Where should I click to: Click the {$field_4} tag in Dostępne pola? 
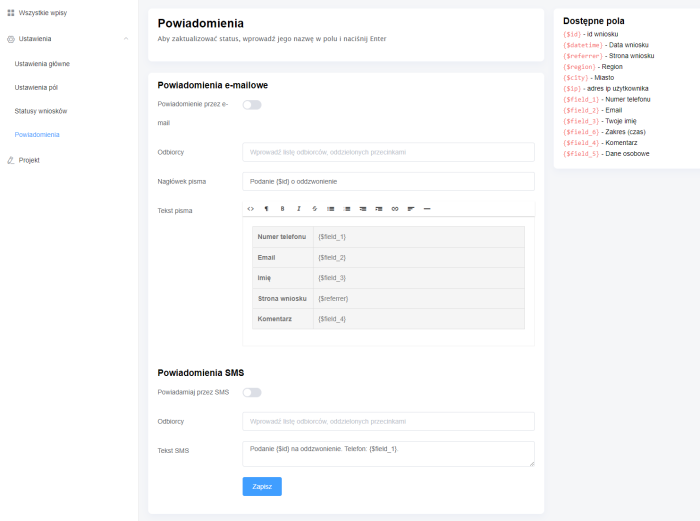[581, 143]
